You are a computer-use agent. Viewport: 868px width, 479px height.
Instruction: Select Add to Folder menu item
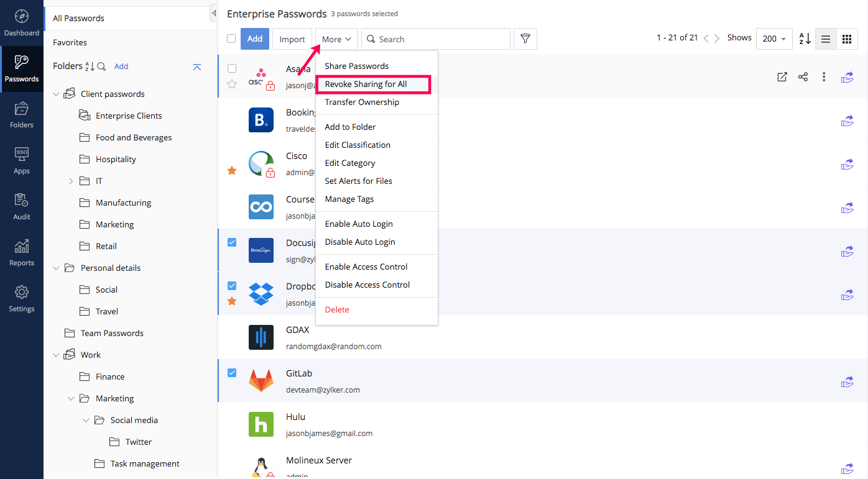click(x=377, y=127)
